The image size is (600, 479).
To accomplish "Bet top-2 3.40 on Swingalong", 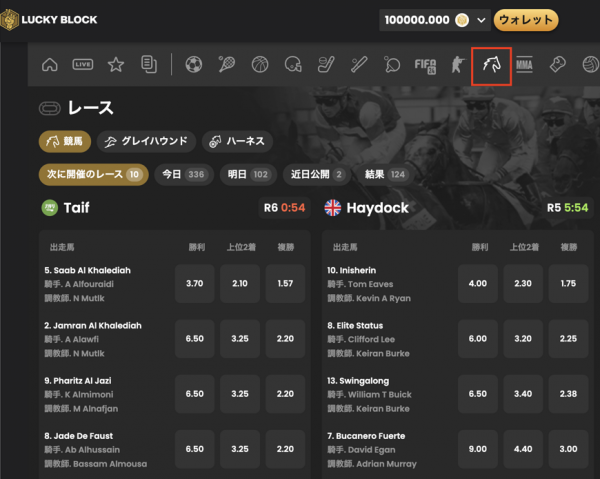I will pyautogui.click(x=523, y=394).
